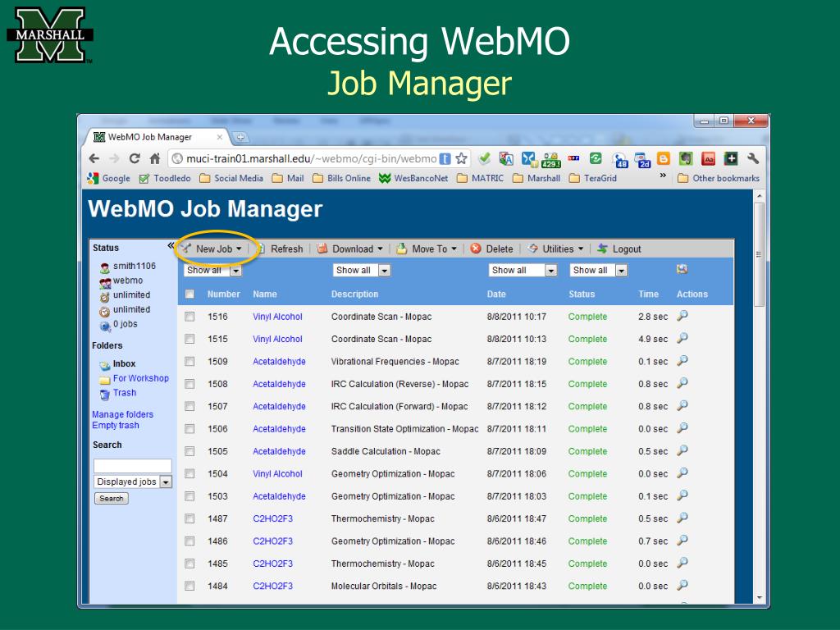
Task: Select job 1509 checkbox
Action: 189,362
